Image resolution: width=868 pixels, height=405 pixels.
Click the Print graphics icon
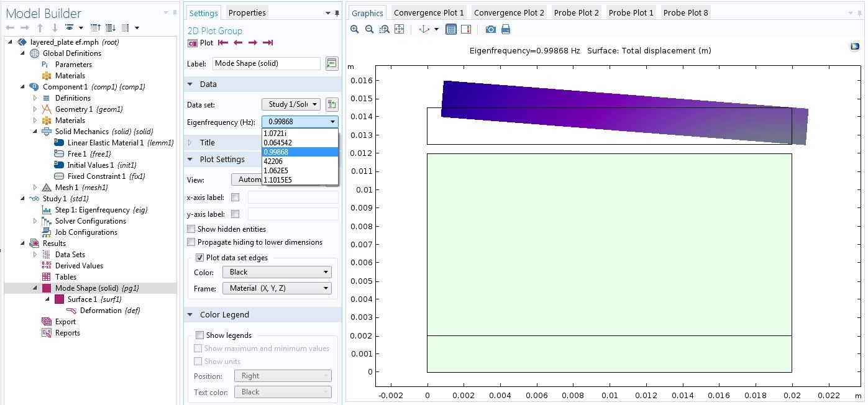coord(506,29)
